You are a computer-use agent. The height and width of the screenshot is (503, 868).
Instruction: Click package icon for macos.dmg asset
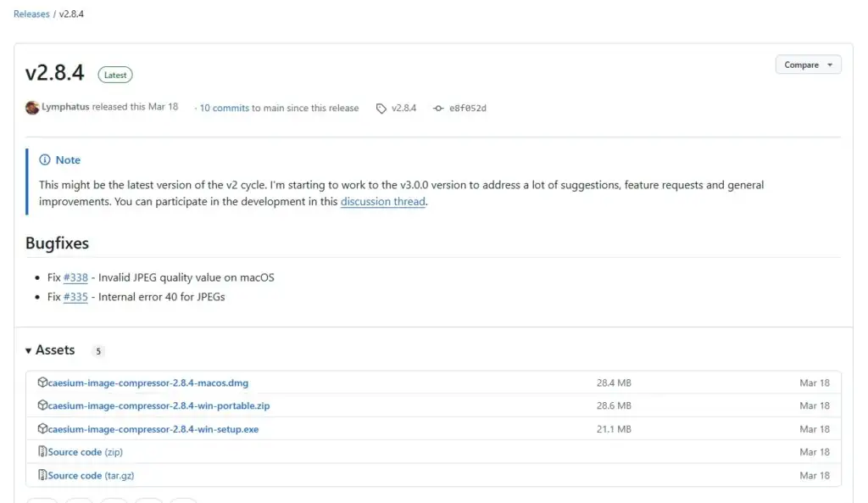tap(42, 383)
